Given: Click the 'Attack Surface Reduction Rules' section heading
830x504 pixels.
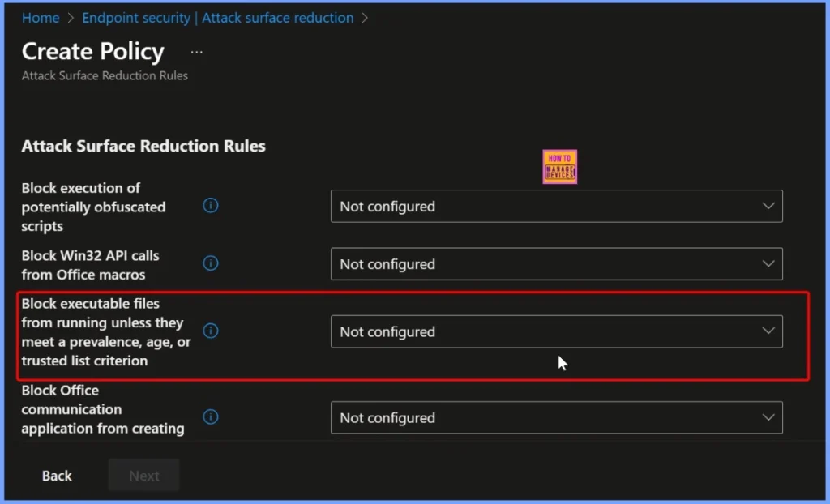Looking at the screenshot, I should [x=143, y=147].
